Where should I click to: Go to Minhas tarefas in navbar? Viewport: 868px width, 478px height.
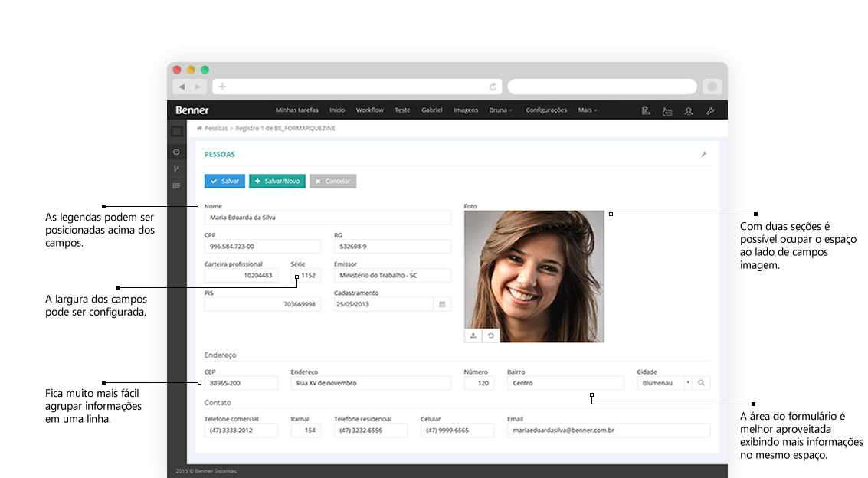[296, 110]
